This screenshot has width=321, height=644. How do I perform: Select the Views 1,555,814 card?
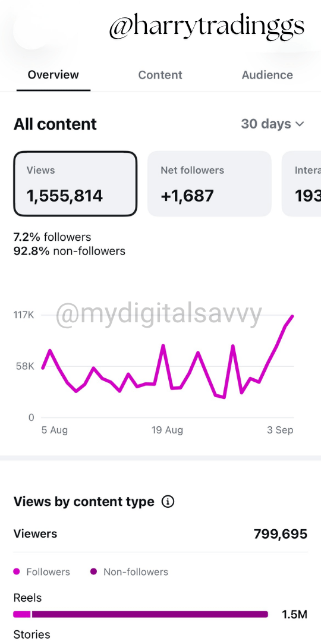75,184
